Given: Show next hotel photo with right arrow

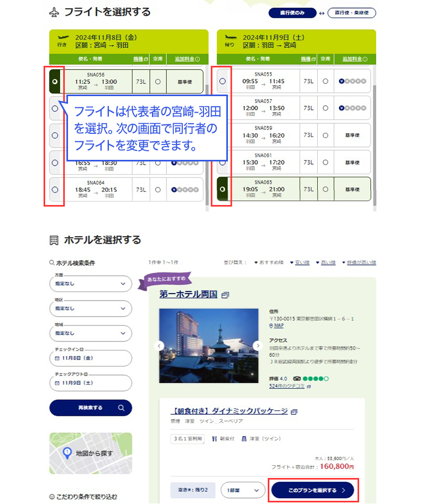Looking at the screenshot, I should click(258, 345).
